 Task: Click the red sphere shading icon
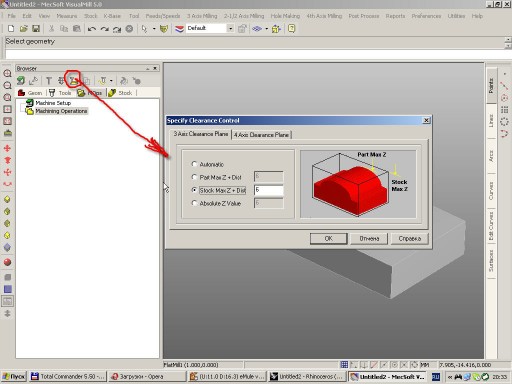coord(7,262)
